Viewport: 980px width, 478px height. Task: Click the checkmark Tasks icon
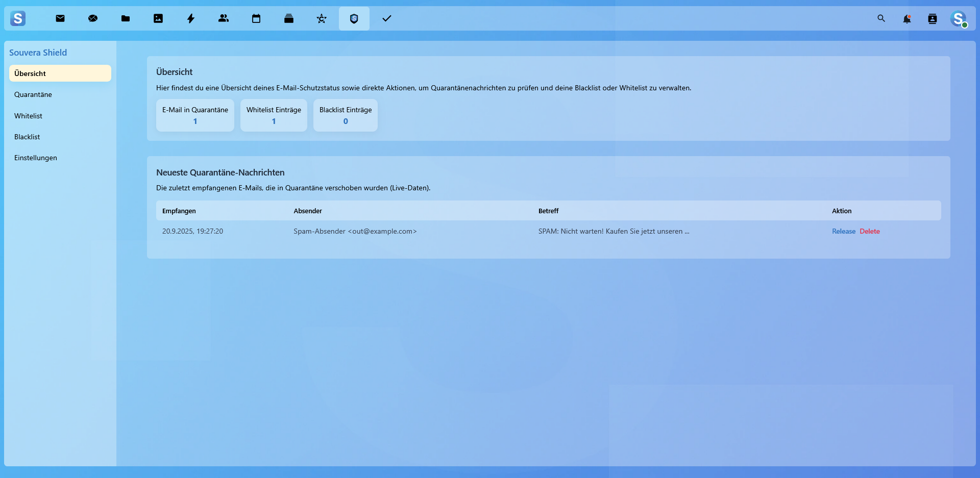click(387, 18)
